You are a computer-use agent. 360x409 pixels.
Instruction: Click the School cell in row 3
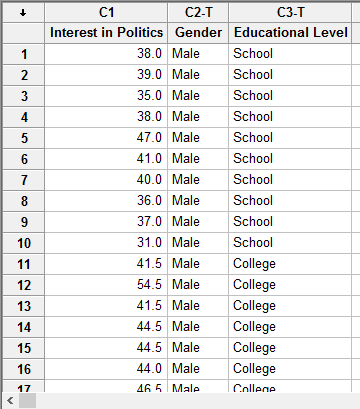click(x=290, y=96)
